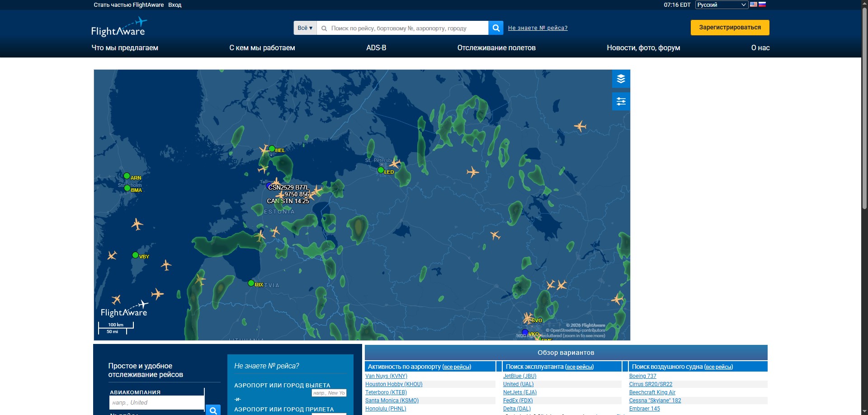Click the Вход login link
Image resolution: width=868 pixels, height=415 pixels.
pos(175,5)
